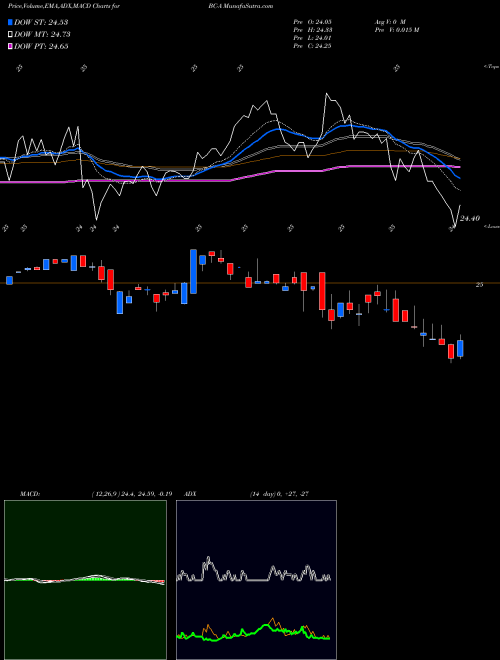Click the 'Pre C: 24.25' value
This screenshot has height=660, width=500.
tap(313, 46)
